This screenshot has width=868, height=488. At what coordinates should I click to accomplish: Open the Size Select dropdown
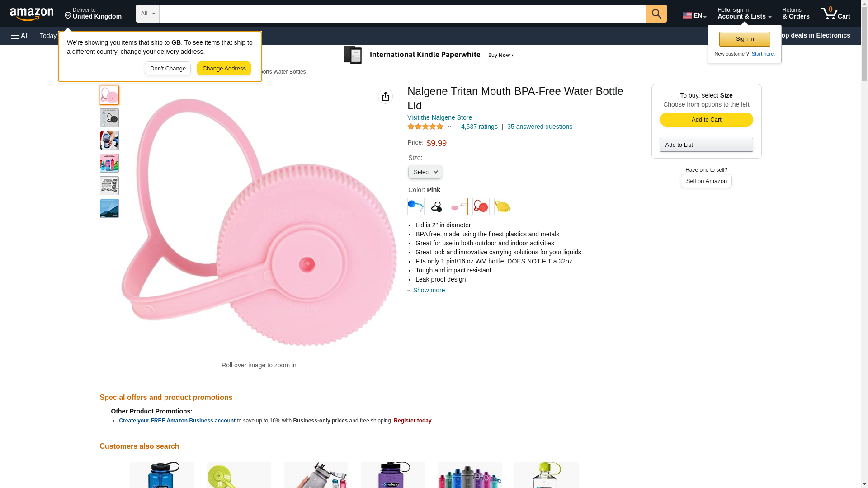click(x=425, y=172)
